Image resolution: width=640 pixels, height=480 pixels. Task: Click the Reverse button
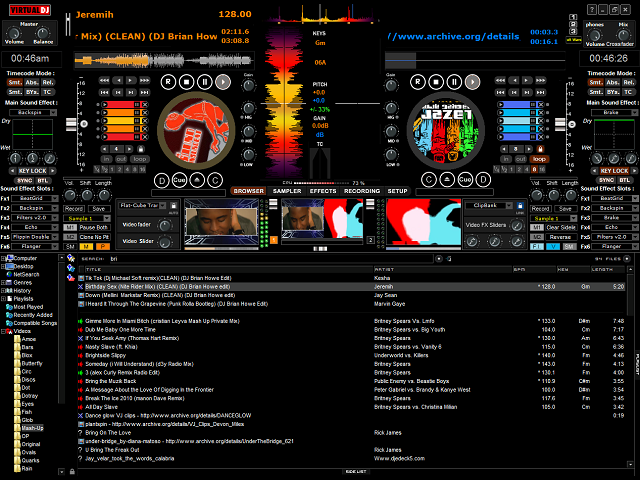coord(560,237)
